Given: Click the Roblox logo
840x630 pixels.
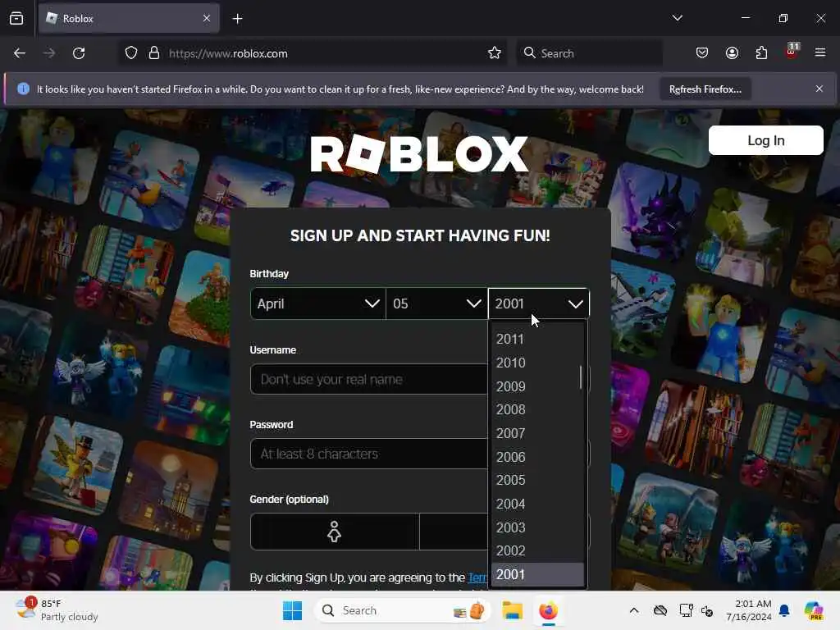Looking at the screenshot, I should [419, 154].
